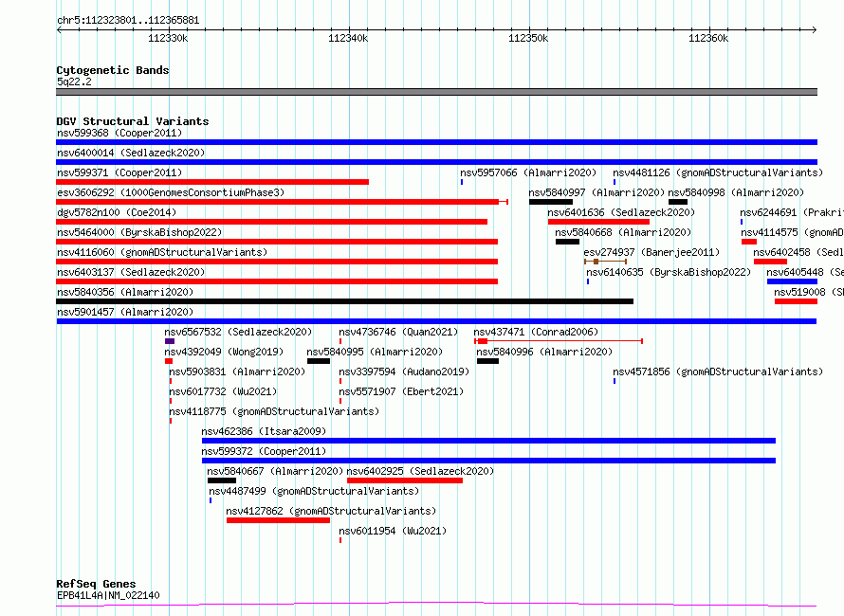844x616 pixels.
Task: Select nsv5840667 (Almarri2020) label
Action: [275, 471]
